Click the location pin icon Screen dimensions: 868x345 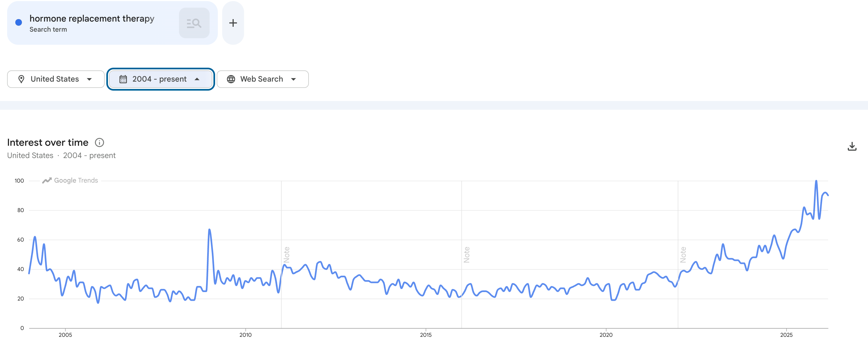click(21, 79)
